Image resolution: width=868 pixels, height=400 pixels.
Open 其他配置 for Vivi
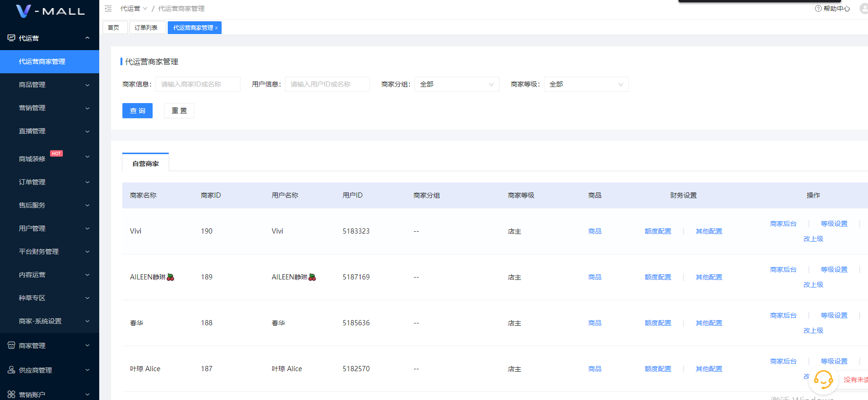tap(709, 231)
